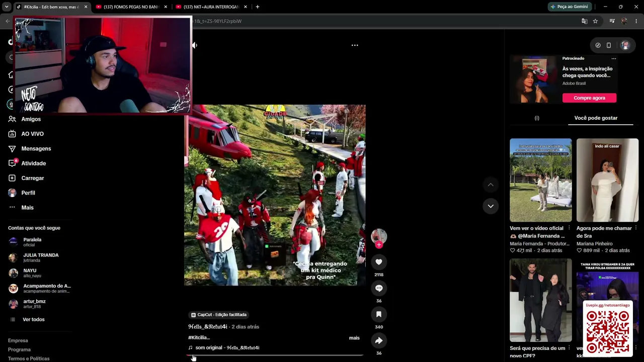Image resolution: width=644 pixels, height=362 pixels.
Task: Open a new browser tab
Action: (258, 7)
